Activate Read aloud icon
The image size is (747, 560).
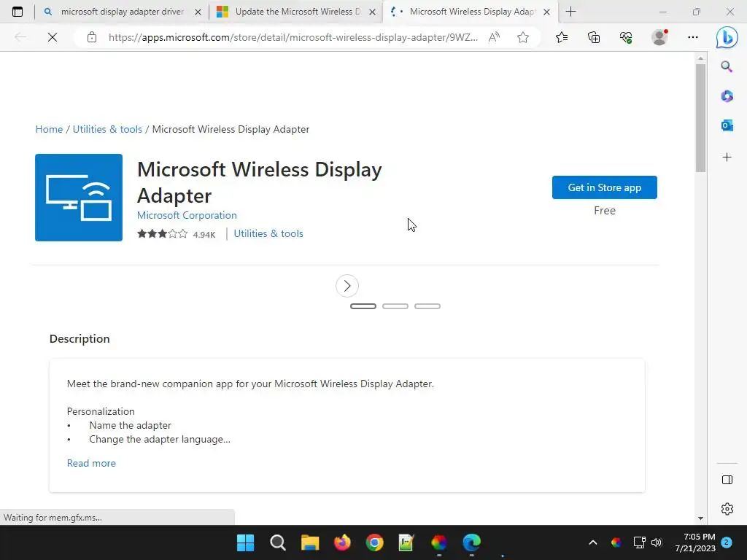click(494, 37)
